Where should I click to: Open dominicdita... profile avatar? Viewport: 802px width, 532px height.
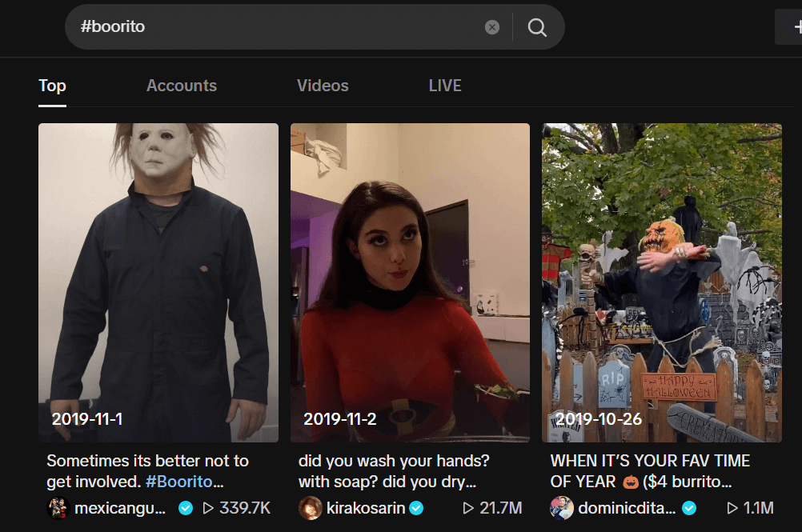point(562,508)
